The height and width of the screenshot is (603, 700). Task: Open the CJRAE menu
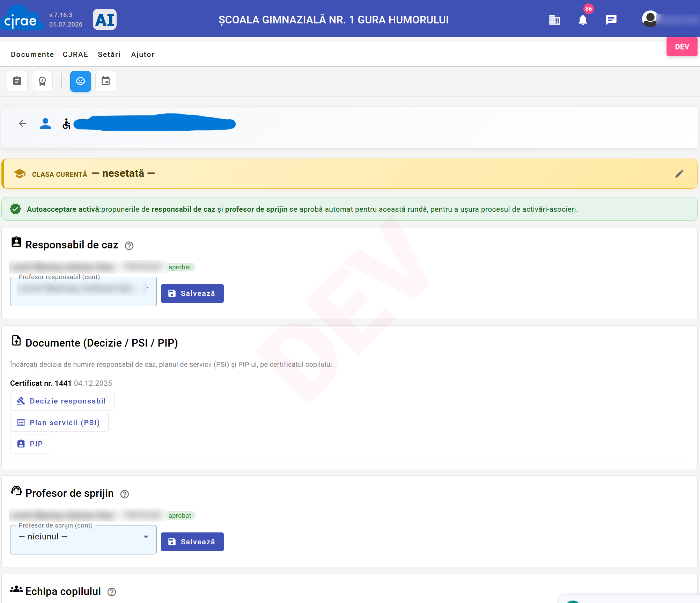75,55
